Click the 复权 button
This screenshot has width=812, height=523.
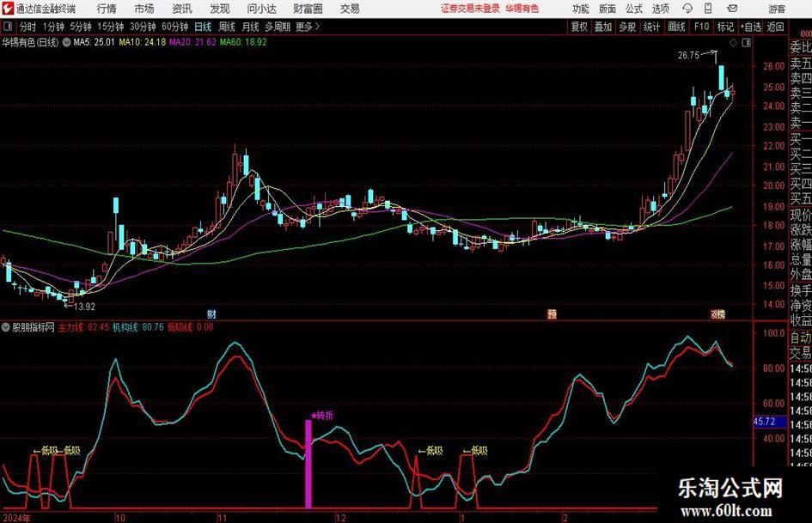click(x=579, y=27)
